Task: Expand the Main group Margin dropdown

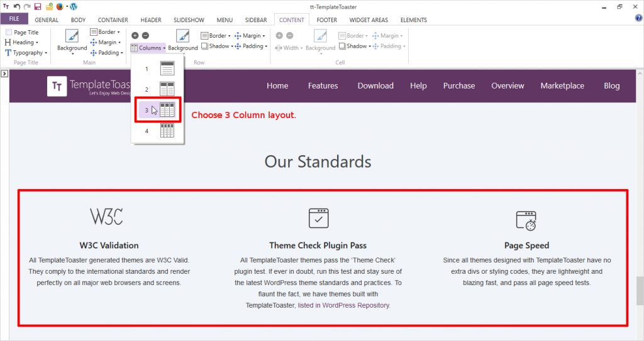Action: pos(106,42)
